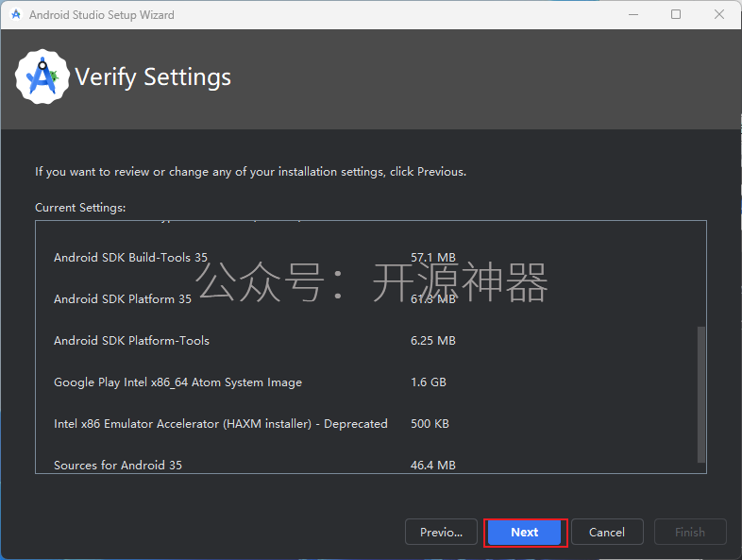Viewport: 742px width, 560px height.
Task: Click the title bar Android Studio icon
Action: point(16,15)
